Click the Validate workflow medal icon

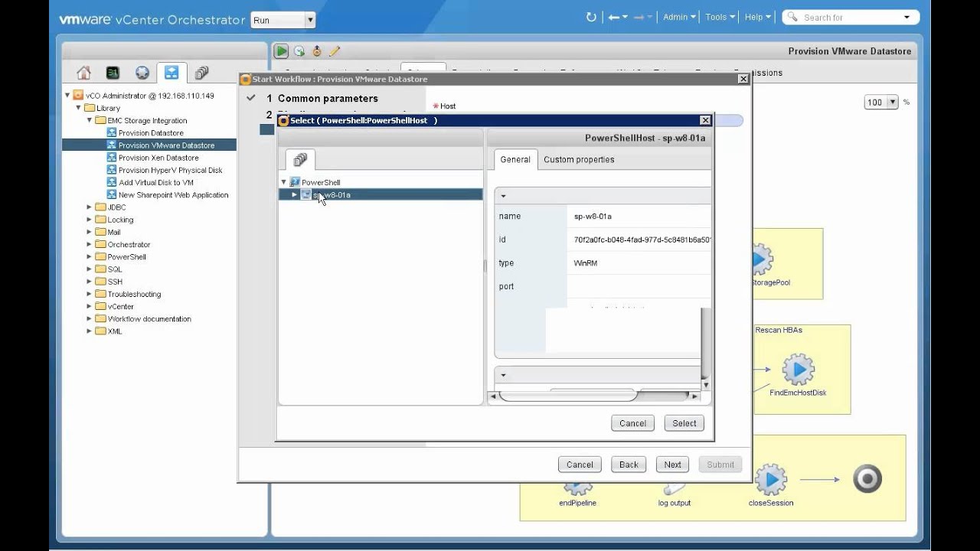pos(317,51)
